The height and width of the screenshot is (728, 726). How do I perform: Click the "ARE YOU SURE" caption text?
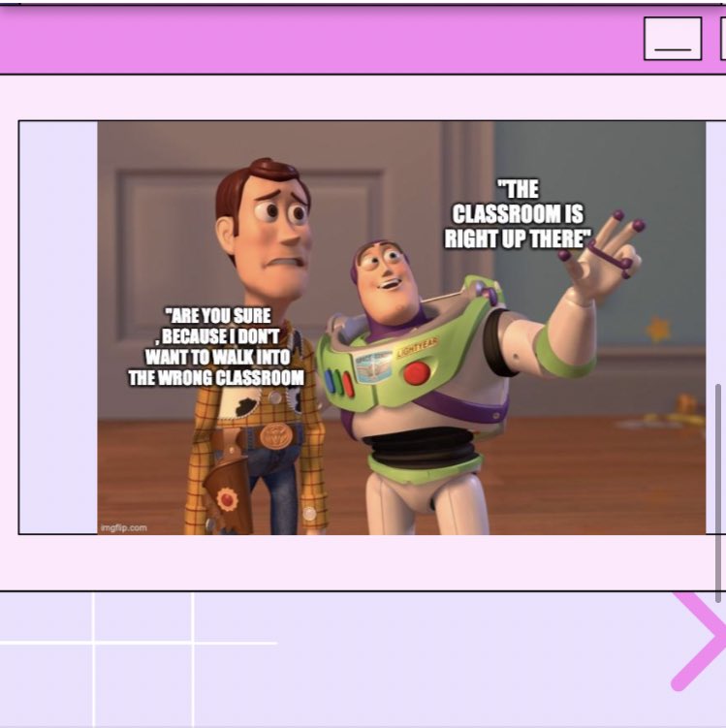216,347
